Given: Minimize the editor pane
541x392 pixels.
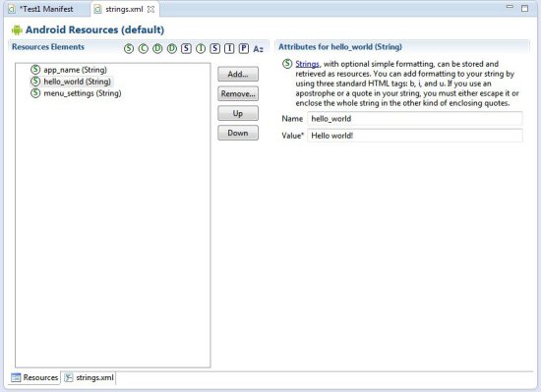Looking at the screenshot, I should 510,7.
